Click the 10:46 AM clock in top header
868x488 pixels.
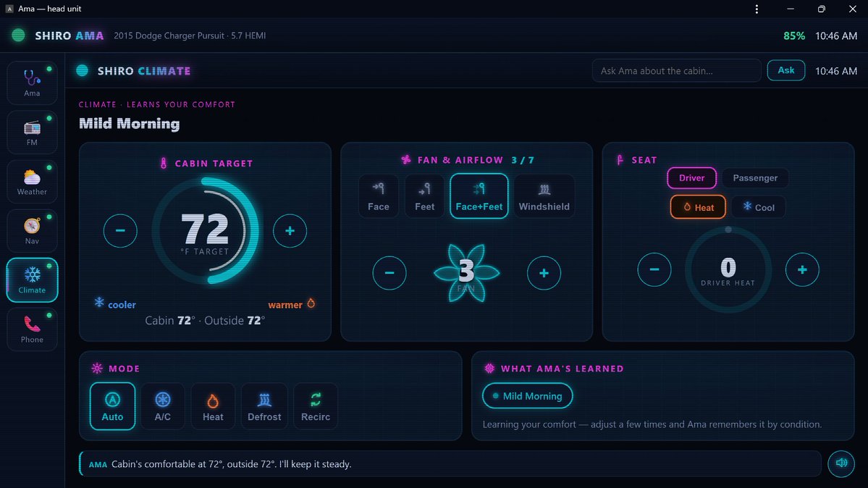coord(836,35)
